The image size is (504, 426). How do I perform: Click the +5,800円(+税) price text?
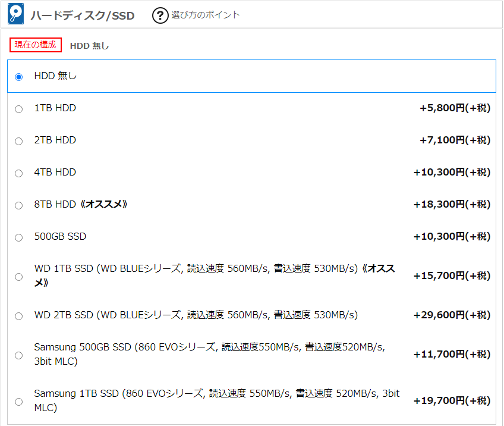(x=455, y=108)
